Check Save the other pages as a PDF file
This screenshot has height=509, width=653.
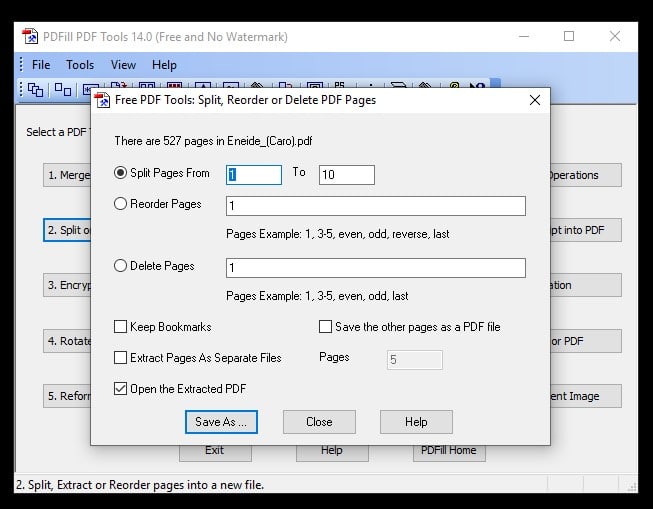[325, 327]
